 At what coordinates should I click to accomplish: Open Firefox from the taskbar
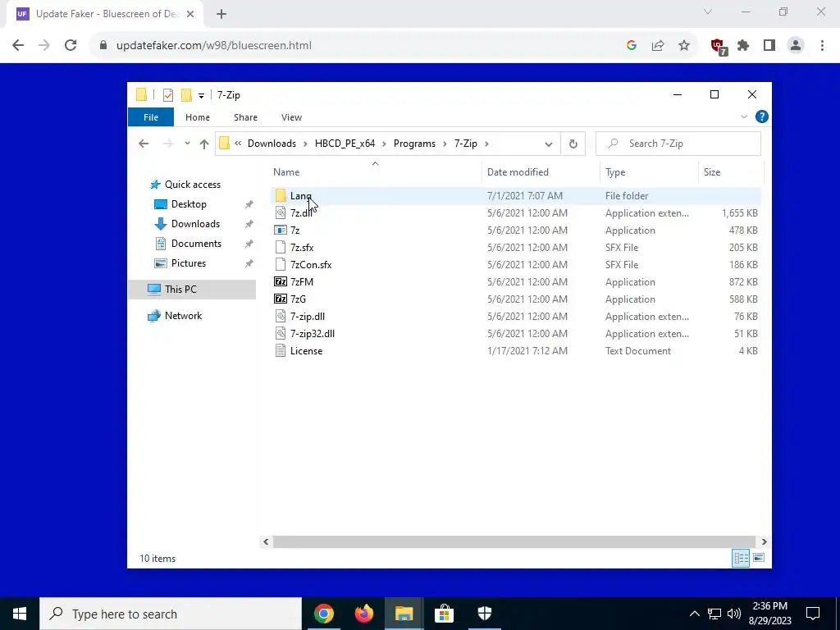pyautogui.click(x=364, y=614)
